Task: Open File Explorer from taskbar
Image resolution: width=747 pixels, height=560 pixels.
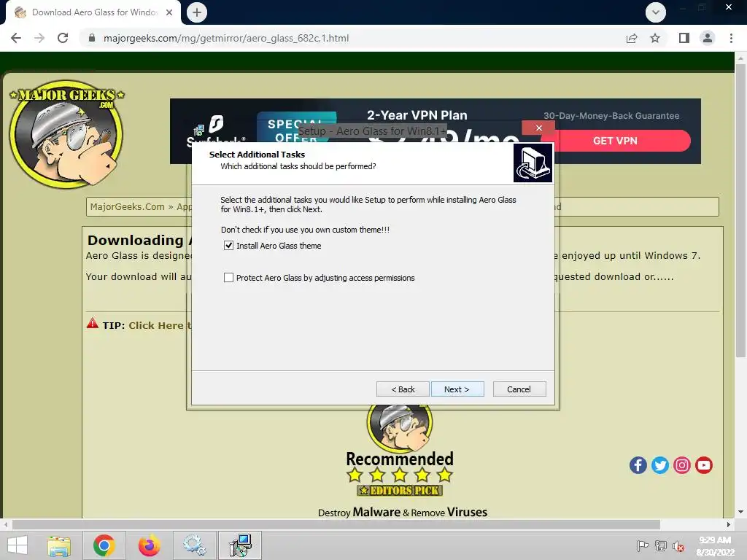Action: point(59,545)
